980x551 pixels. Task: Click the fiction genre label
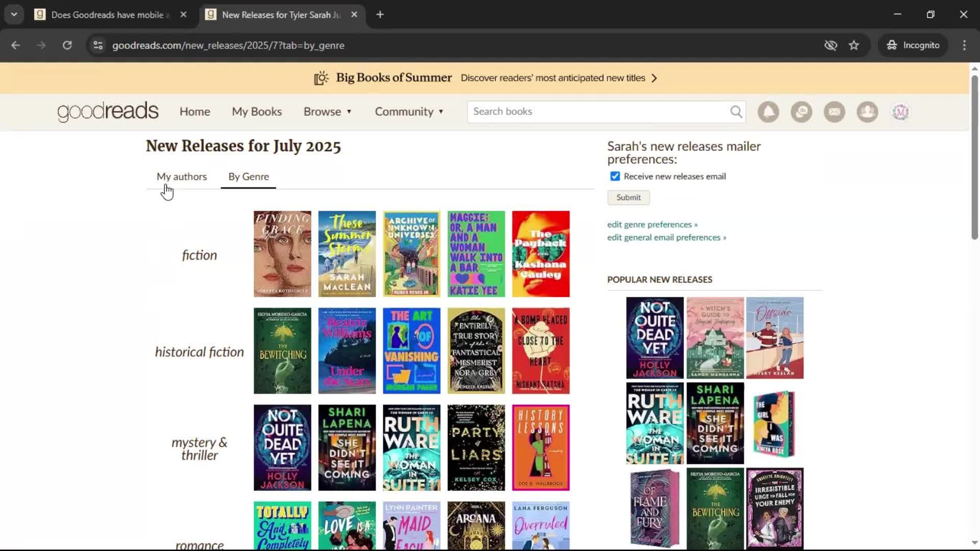tap(200, 255)
